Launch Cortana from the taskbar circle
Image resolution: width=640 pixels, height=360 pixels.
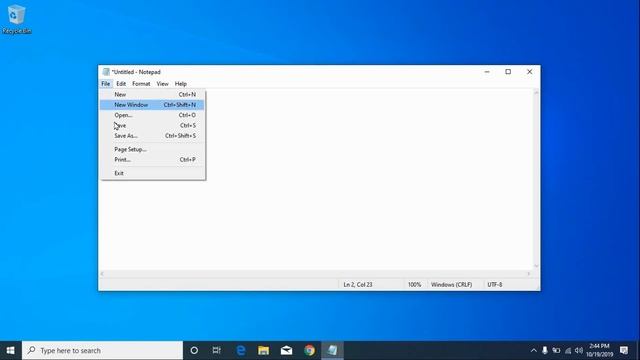[x=194, y=350]
